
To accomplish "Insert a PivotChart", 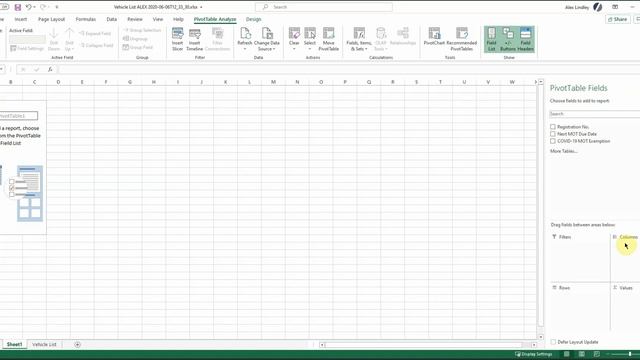I will [x=434, y=37].
